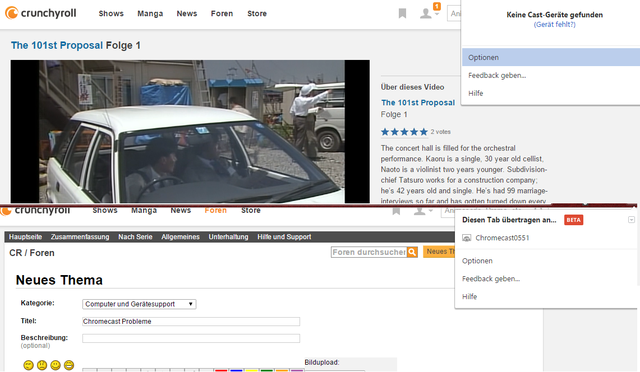
Task: Click the highlighted orange Foren navigation item
Action: point(216,210)
